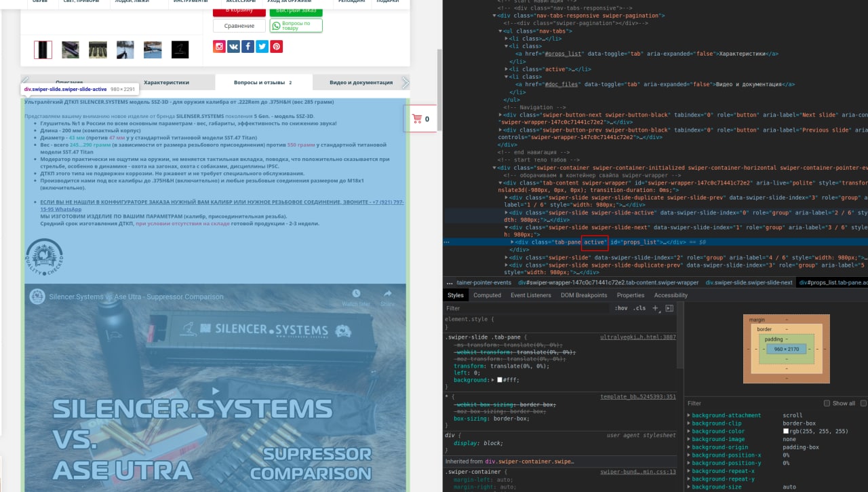Switch to the Styles tab
The width and height of the screenshot is (868, 492).
[x=456, y=295]
